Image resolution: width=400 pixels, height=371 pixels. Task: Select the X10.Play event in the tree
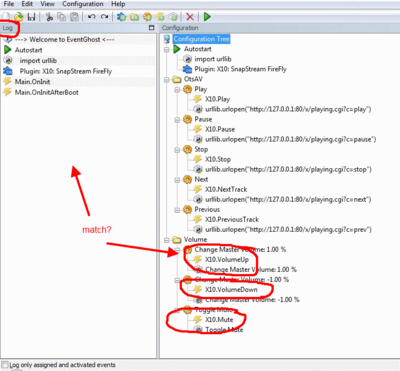point(217,99)
